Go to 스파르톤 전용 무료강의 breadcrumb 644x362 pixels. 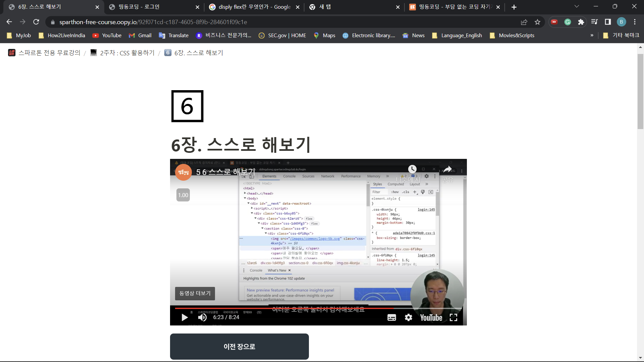[x=44, y=53]
